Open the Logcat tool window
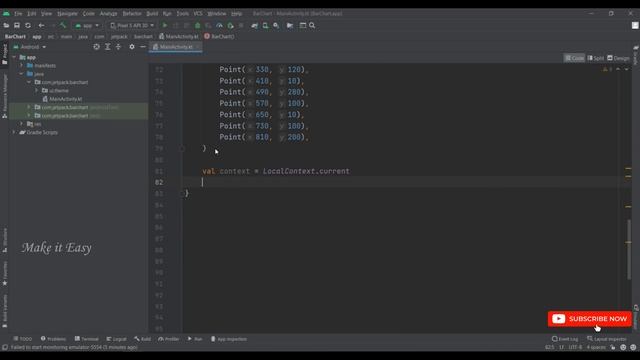 [x=116, y=339]
